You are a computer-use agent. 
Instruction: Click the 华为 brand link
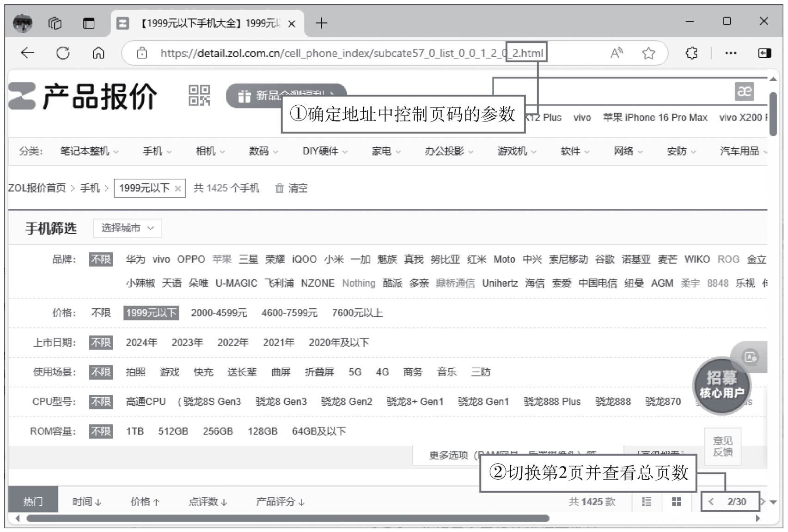click(135, 260)
